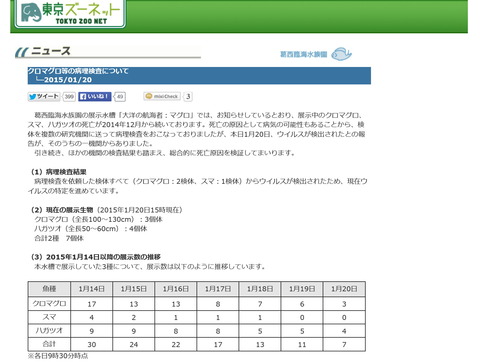480x362 pixels.
Task: Click the mixi Check button
Action: pyautogui.click(x=162, y=96)
